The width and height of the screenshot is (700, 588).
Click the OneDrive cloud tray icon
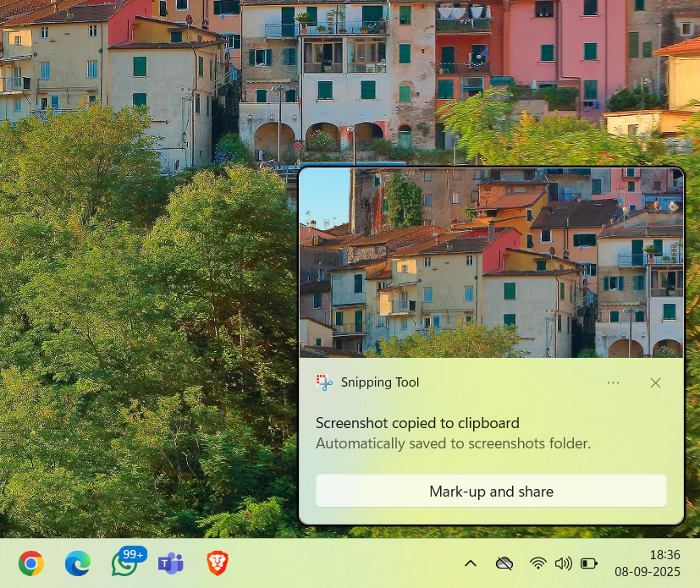tap(504, 563)
